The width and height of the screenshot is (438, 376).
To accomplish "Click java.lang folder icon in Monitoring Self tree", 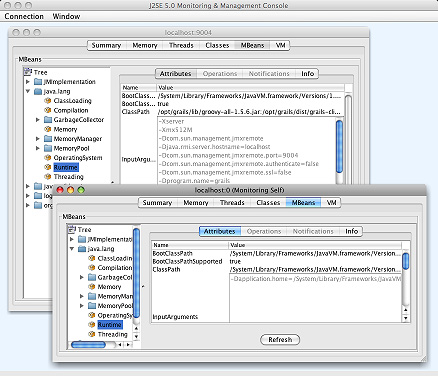I will point(82,249).
